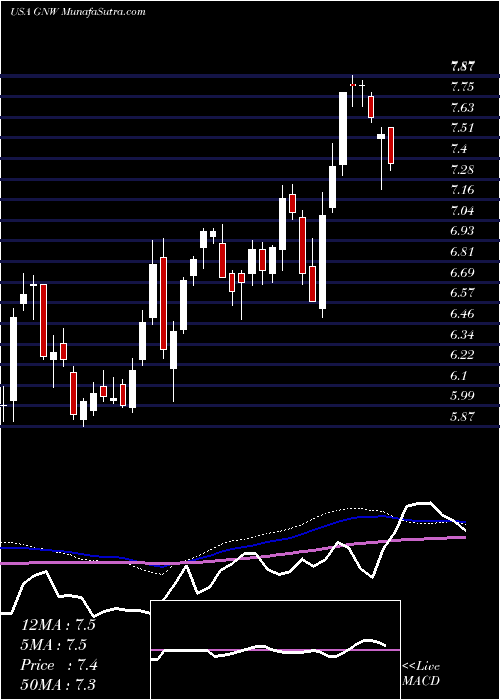Click the USA GNW MunafaSutra.com title text
This screenshot has height=700, width=500.
click(x=78, y=12)
